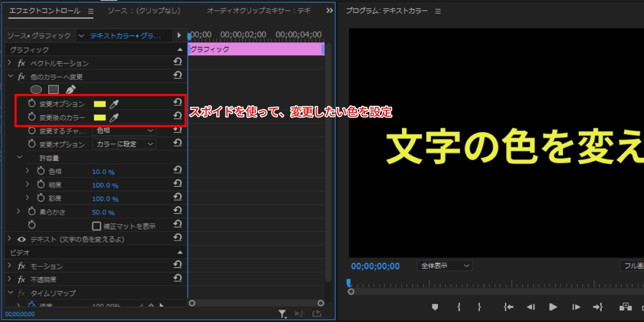Click the 柔らかさ 50.0 % value

[103, 213]
